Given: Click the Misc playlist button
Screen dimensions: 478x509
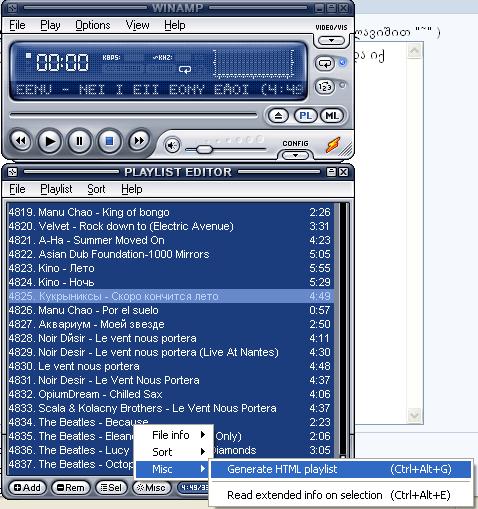Looking at the screenshot, I should (151, 488).
